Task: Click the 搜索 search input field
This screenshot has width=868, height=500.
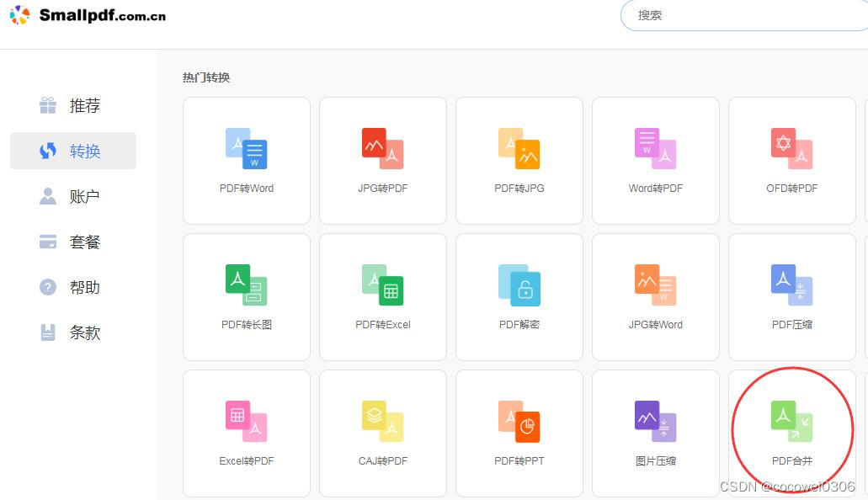Action: (744, 15)
